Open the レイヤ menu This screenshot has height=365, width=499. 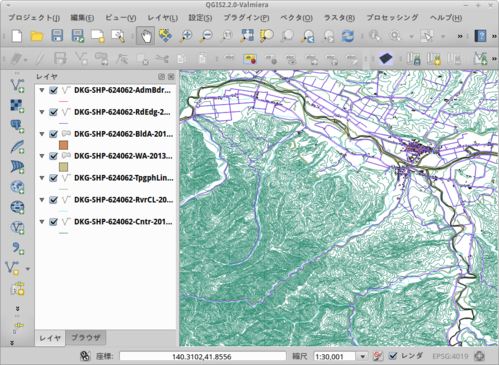coord(163,18)
